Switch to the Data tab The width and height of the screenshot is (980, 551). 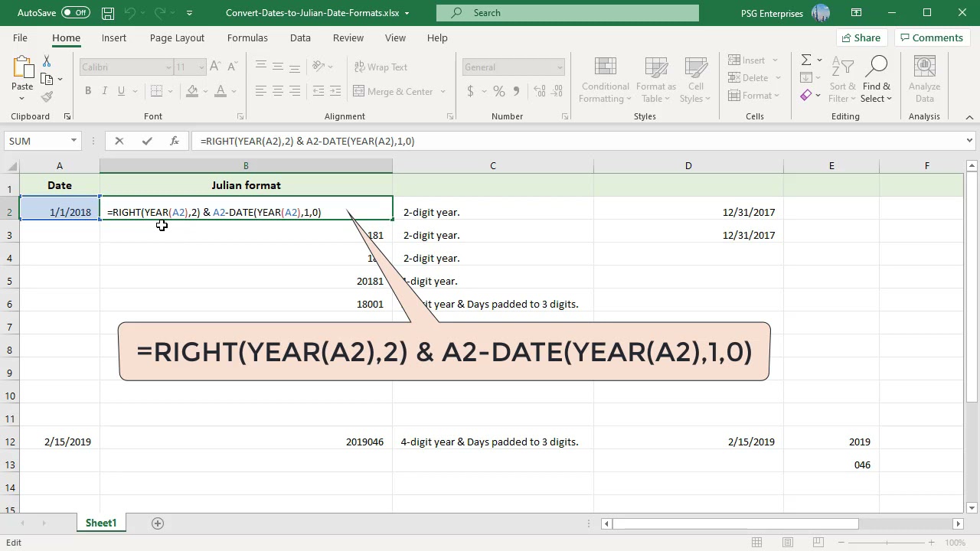(x=300, y=37)
